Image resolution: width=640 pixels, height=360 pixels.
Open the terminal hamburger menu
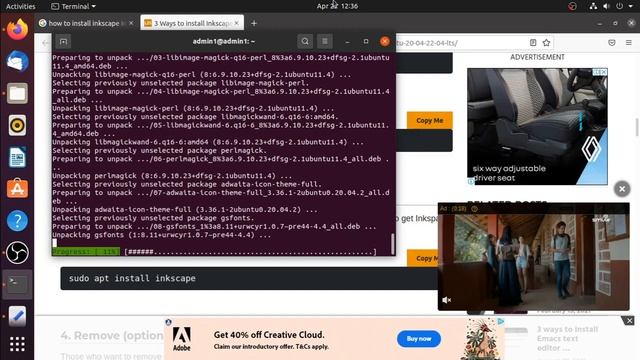325,41
